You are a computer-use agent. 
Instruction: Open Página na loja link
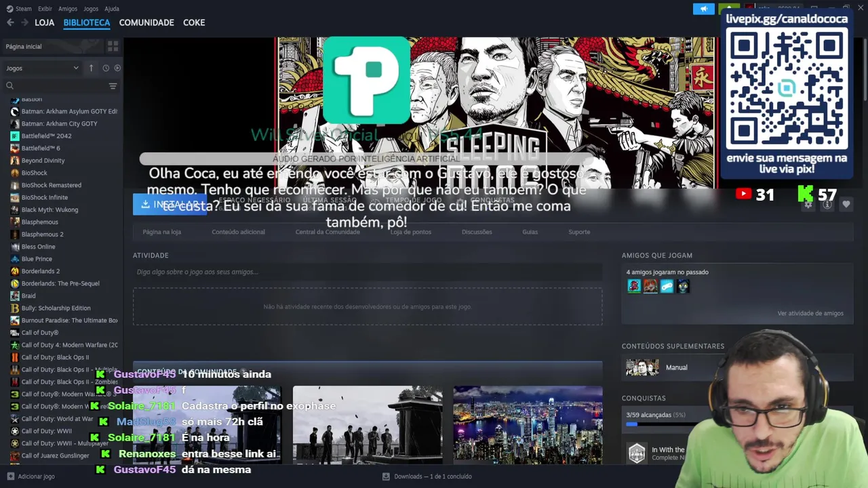(x=161, y=232)
